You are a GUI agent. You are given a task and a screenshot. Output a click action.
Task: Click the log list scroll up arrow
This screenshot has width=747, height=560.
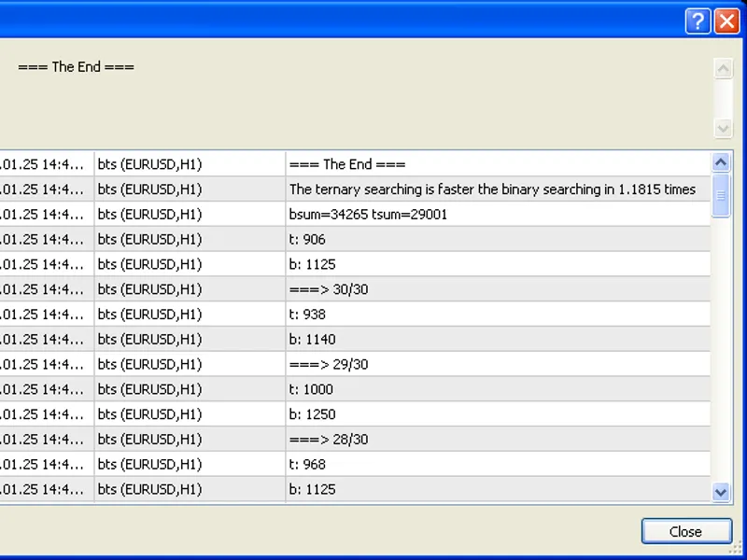point(721,162)
